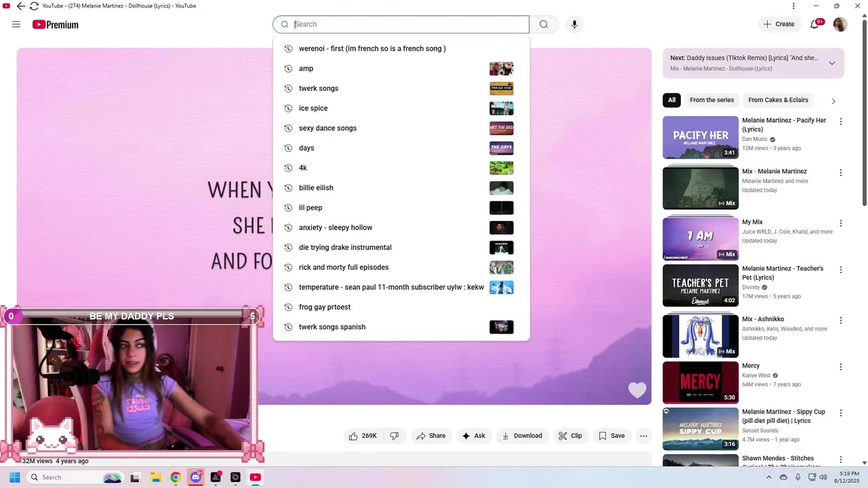Open the YouTube app on the taskbar
The height and width of the screenshot is (488, 868).
point(255,477)
